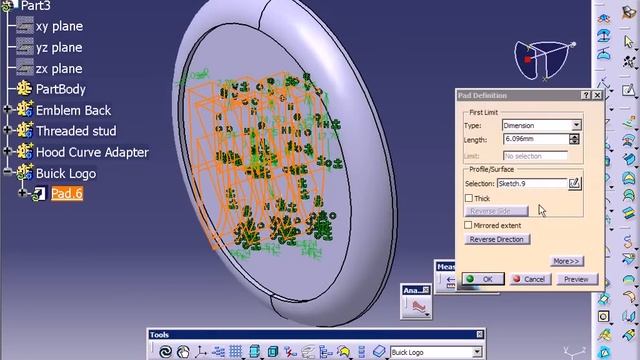Click the blue slab icon beside body selector
The width and height of the screenshot is (640, 360).
tap(379, 351)
